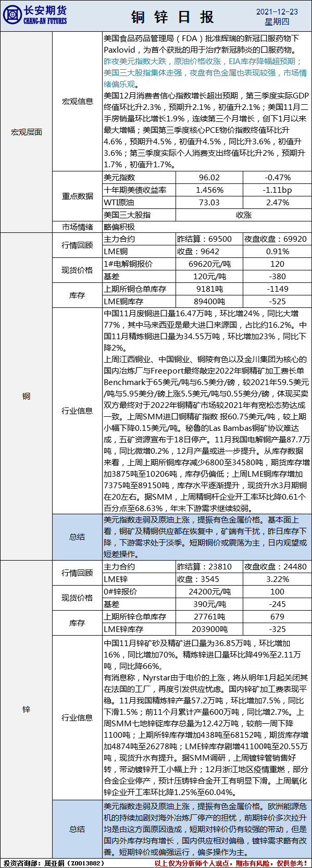Click the 390元/吨 zinc basis cell
The width and height of the screenshot is (312, 868).
209,604
